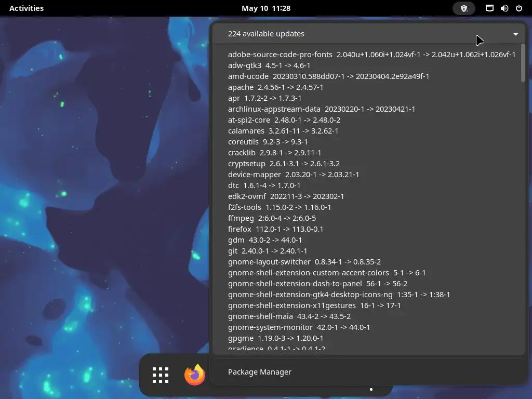Select the dtc 1.6.1-4 update row
Screen dimensions: 532x399
[264, 185]
